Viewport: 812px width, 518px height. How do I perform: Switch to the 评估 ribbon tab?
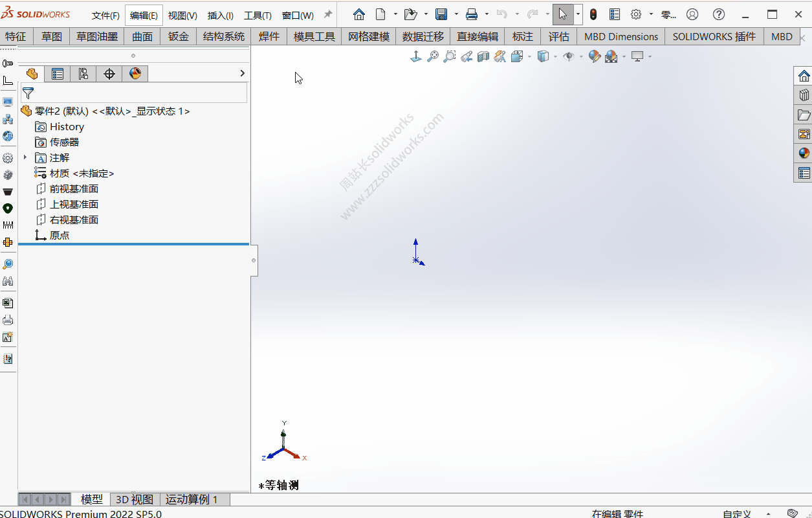tap(559, 37)
